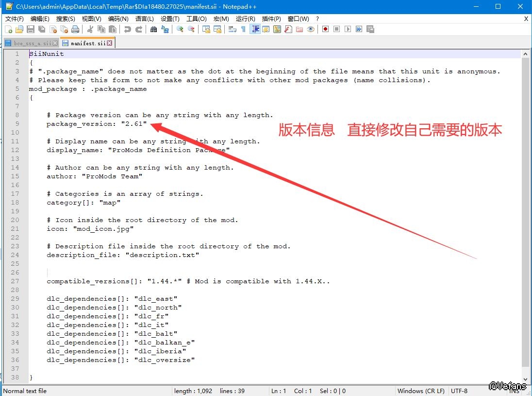Open the 宏(M) menu

tap(221, 18)
